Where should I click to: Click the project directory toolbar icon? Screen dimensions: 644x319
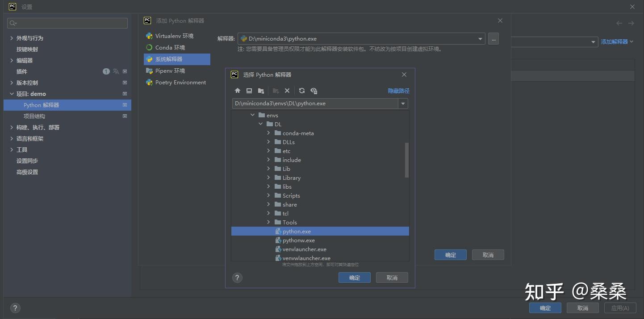pyautogui.click(x=261, y=91)
